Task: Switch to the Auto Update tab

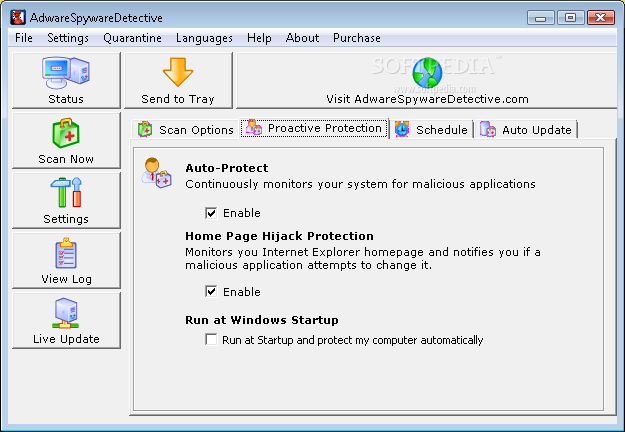Action: [526, 130]
